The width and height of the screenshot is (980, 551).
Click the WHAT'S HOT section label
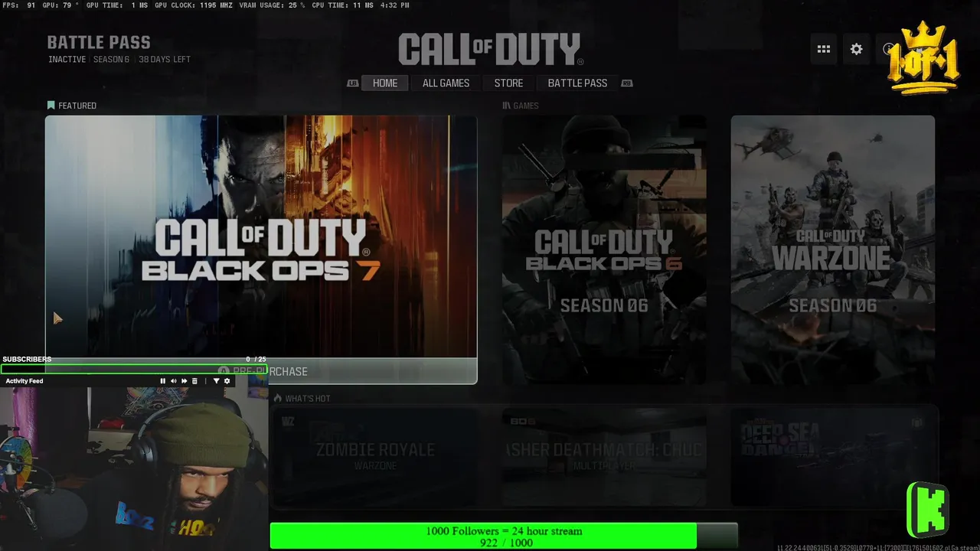point(302,399)
